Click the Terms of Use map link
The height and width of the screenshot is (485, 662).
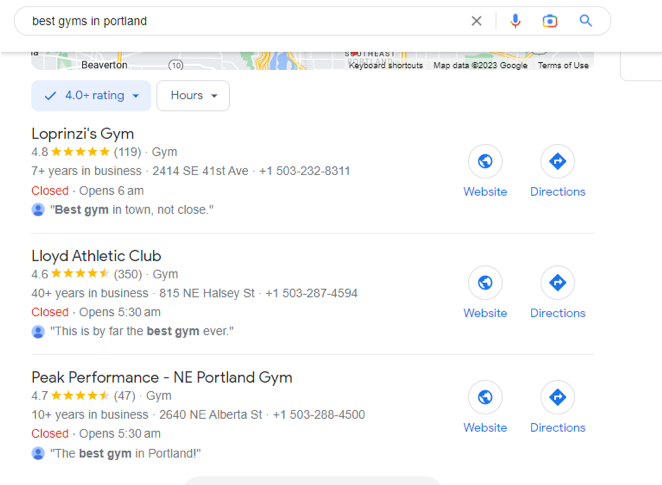click(563, 65)
